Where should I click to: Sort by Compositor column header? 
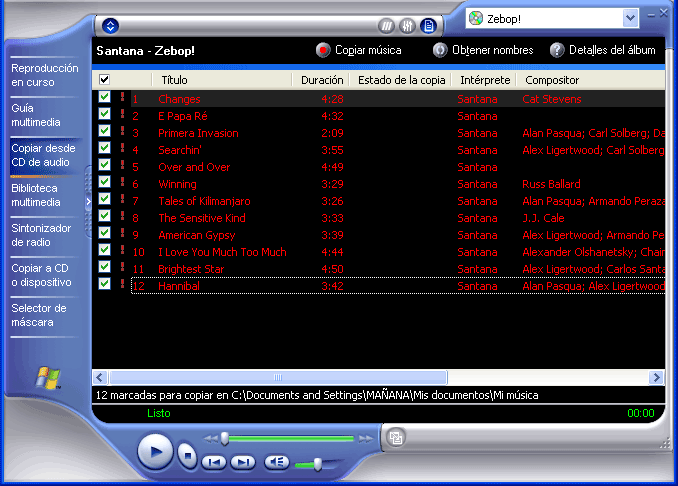591,80
